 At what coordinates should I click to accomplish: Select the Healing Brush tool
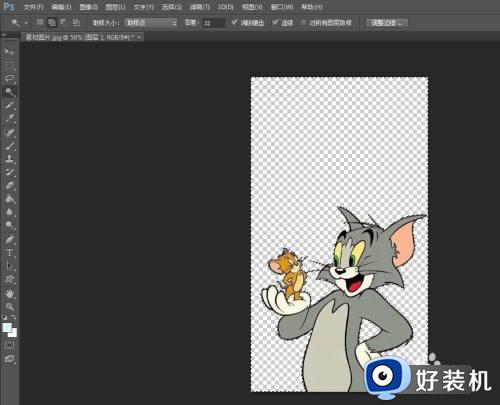9,133
